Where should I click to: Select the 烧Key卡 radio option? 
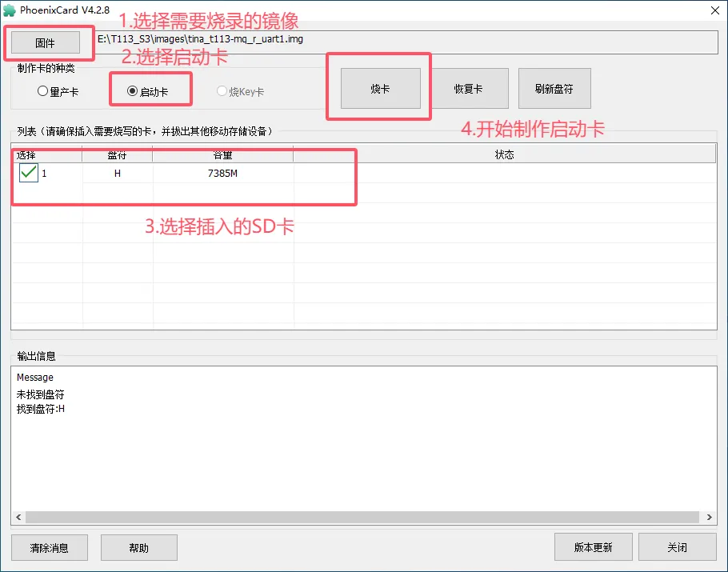pos(222,91)
